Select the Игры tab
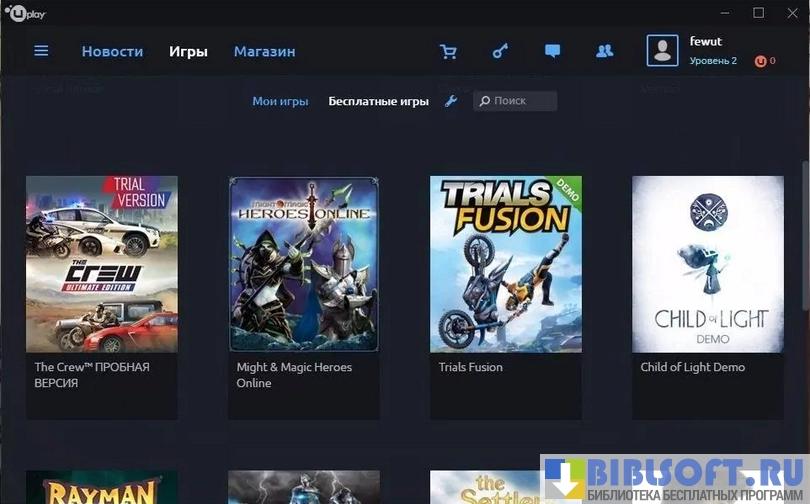The width and height of the screenshot is (810, 504). [x=188, y=51]
